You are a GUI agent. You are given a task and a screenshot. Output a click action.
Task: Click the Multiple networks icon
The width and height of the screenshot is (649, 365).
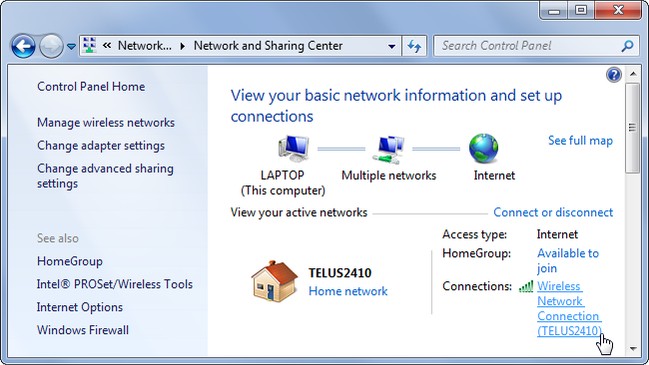pyautogui.click(x=388, y=149)
